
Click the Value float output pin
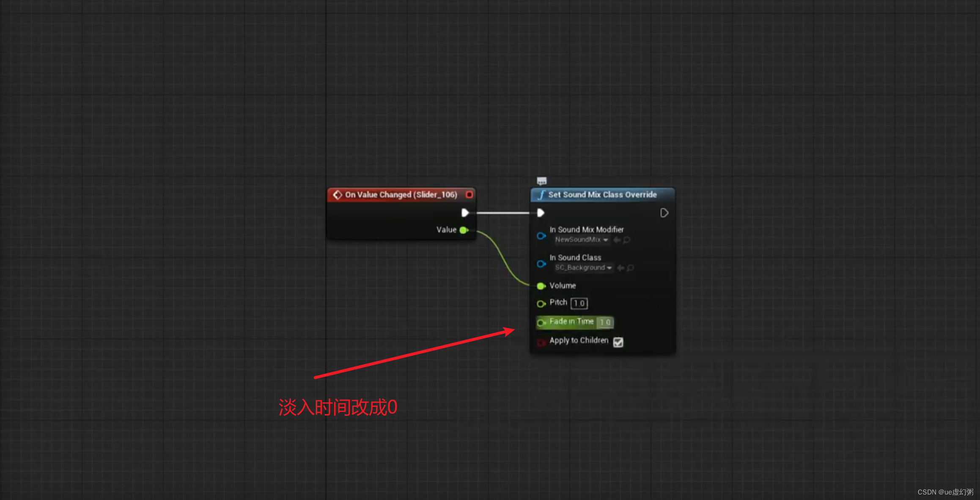(464, 230)
